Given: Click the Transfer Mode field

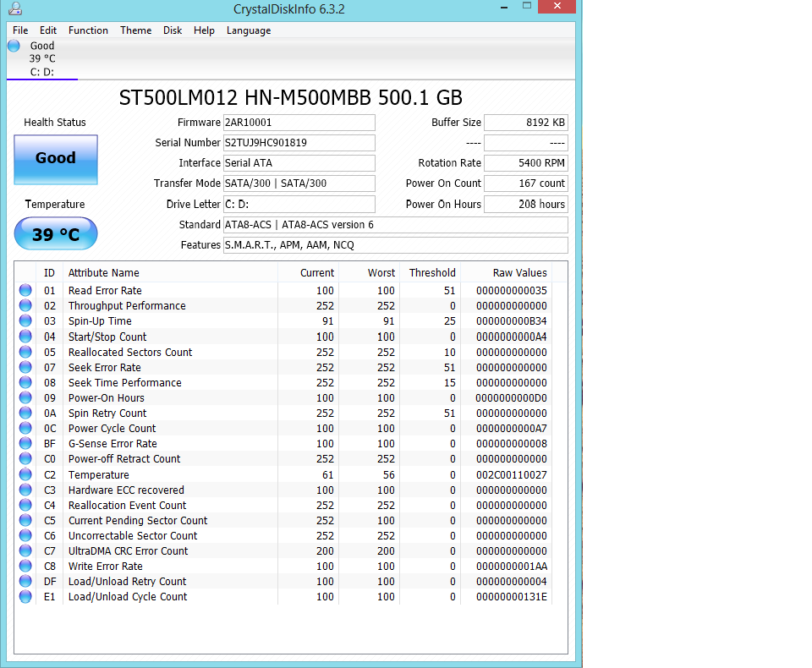Looking at the screenshot, I should point(299,183).
